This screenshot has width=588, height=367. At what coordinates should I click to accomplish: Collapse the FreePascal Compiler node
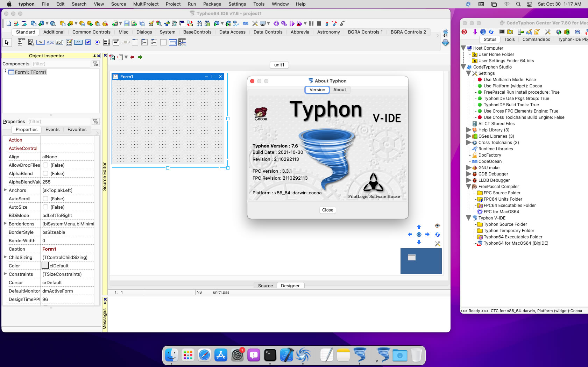[x=469, y=187]
